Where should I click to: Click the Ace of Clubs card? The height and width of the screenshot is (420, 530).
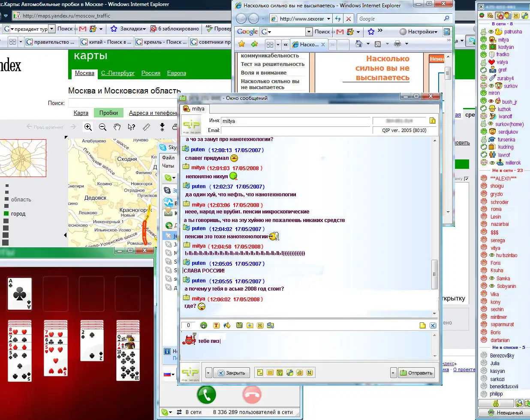tap(20, 294)
